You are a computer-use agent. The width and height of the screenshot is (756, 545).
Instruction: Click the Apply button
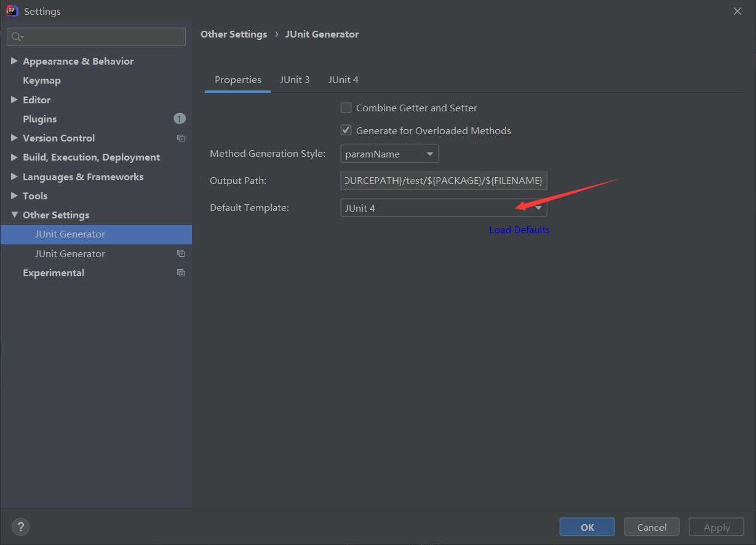click(717, 527)
